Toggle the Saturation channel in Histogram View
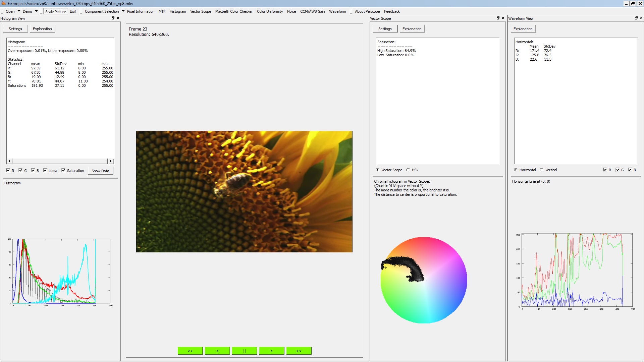The width and height of the screenshot is (644, 362). pyautogui.click(x=64, y=170)
